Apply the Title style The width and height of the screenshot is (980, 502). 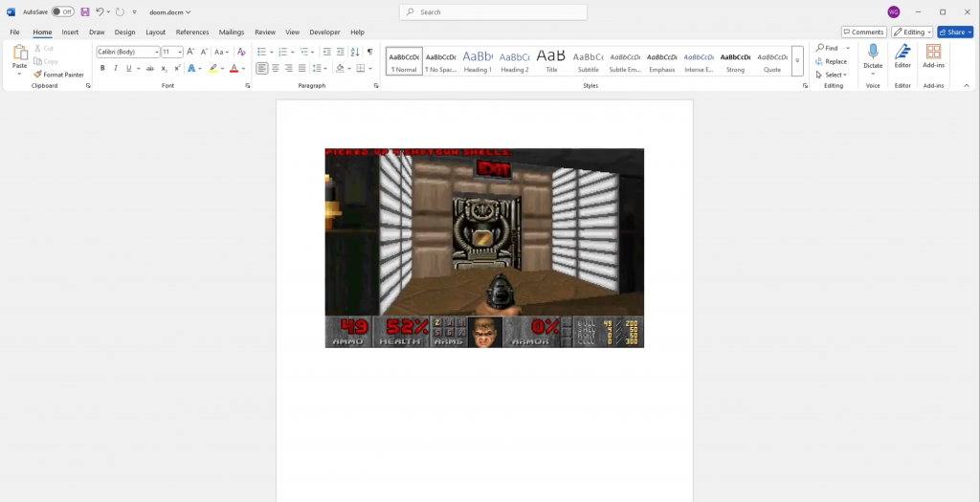pyautogui.click(x=551, y=60)
